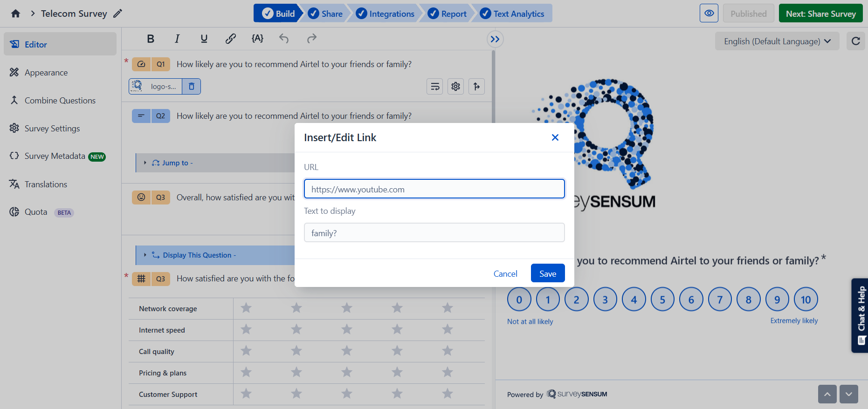The image size is (868, 409).
Task: Switch to the Share step
Action: 326,14
